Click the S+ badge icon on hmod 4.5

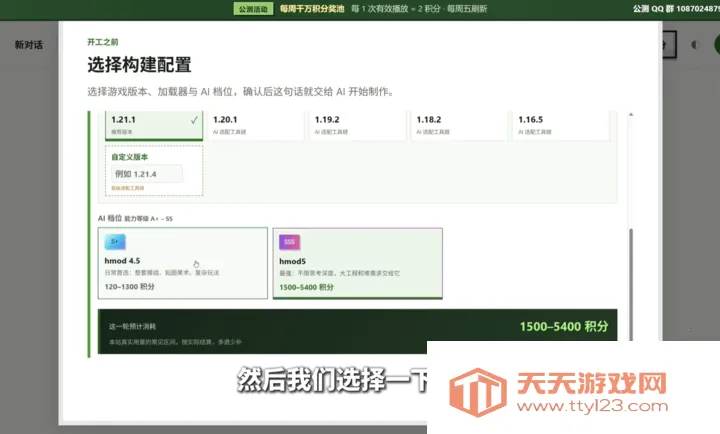point(115,242)
